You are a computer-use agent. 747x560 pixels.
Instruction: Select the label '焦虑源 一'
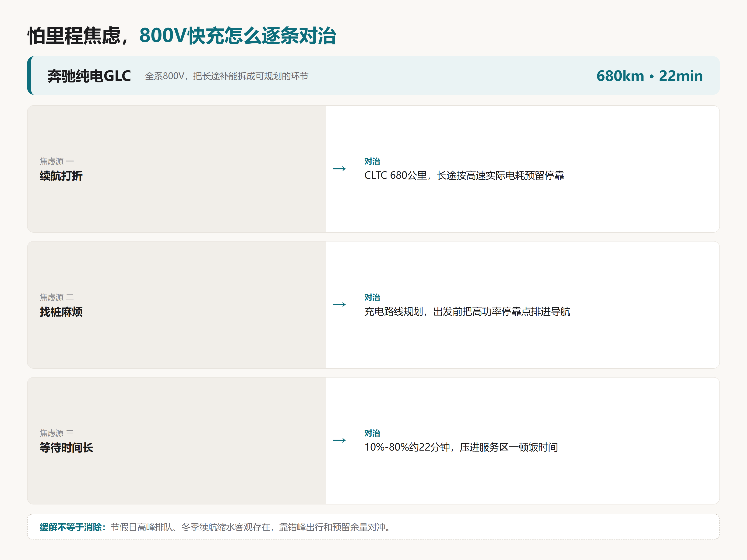point(57,161)
